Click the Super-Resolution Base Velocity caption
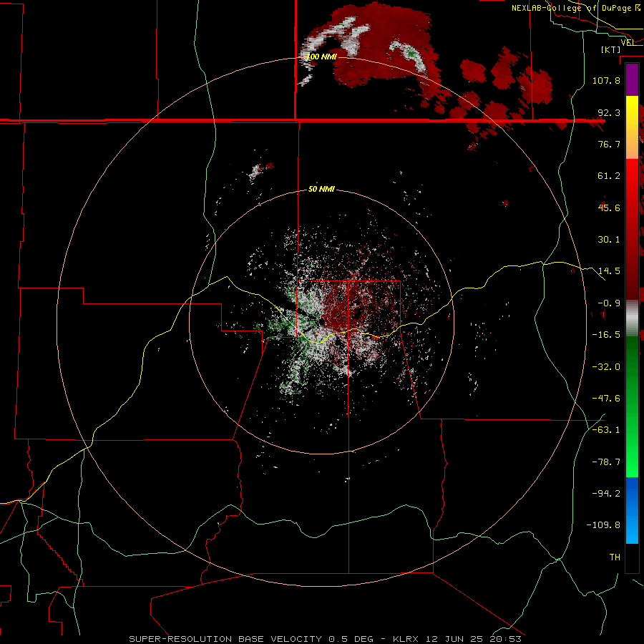Viewport: 644px width, 644px height. click(325, 639)
